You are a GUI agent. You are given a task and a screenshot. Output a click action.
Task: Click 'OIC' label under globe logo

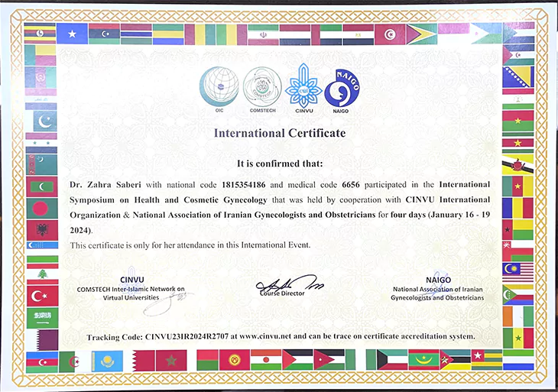[219, 110]
